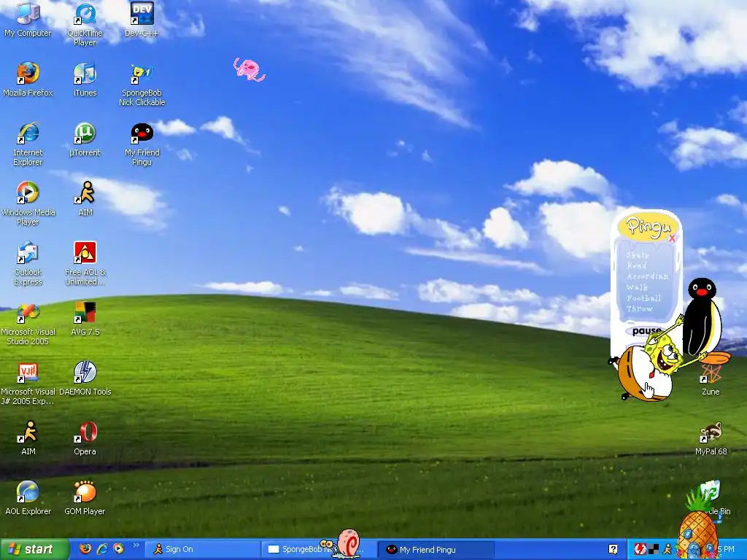The height and width of the screenshot is (560, 747).
Task: Expand the Quick Launch overflow chevron
Action: 136,545
